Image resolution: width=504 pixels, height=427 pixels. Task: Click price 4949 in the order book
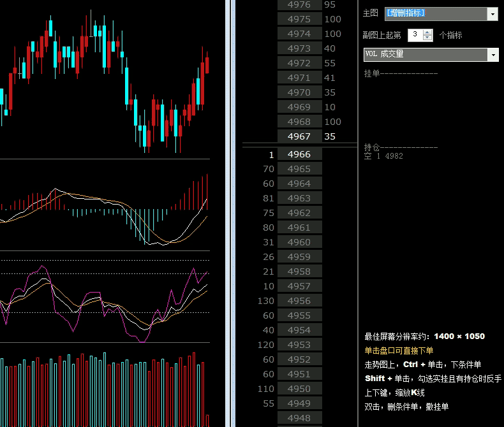coord(300,403)
